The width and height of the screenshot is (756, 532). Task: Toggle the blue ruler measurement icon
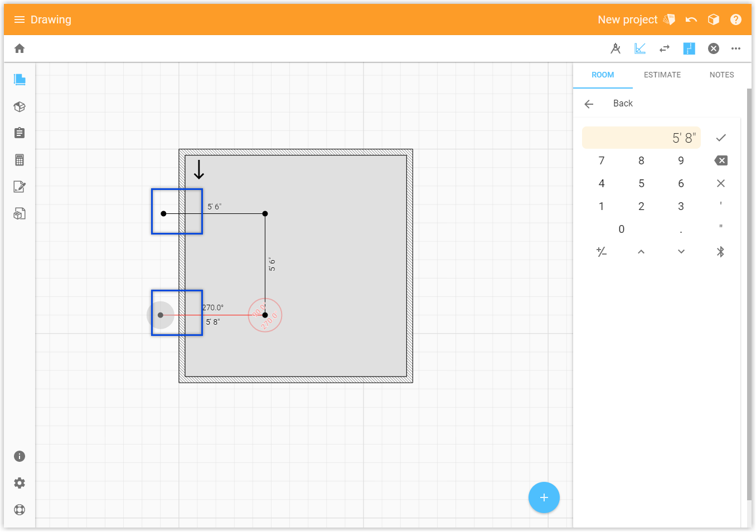(689, 48)
